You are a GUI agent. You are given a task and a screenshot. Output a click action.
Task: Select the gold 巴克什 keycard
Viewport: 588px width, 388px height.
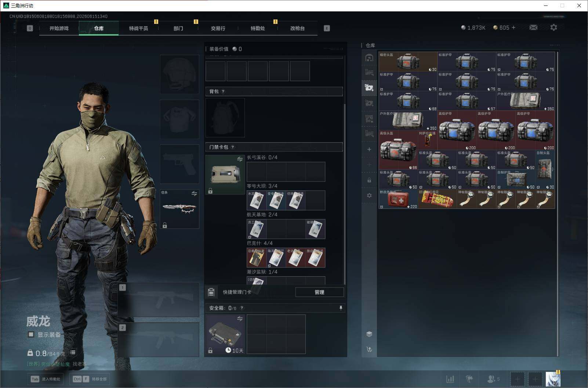256,258
